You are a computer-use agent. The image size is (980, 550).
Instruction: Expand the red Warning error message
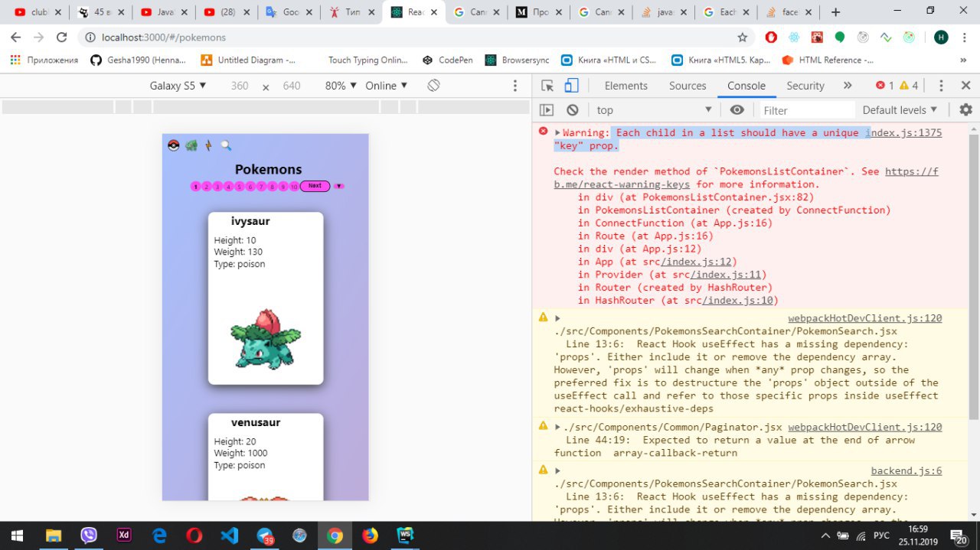click(558, 133)
